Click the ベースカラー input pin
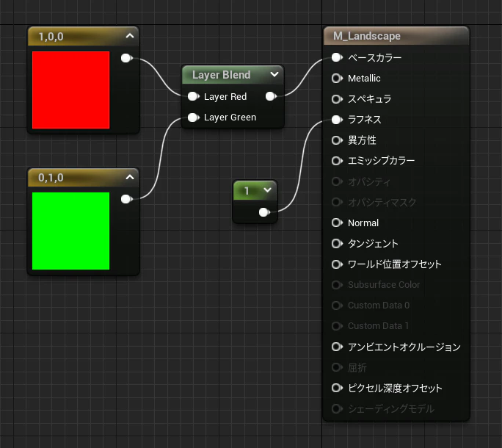This screenshot has height=448, width=502. click(x=337, y=57)
